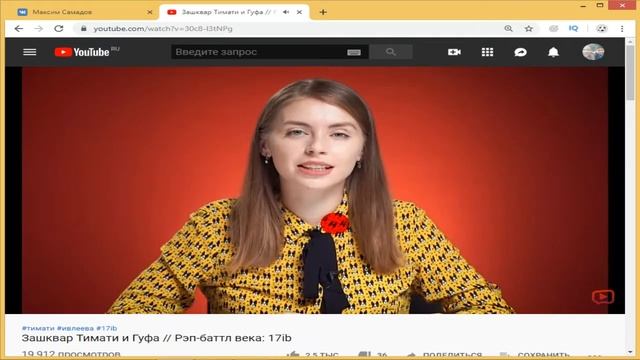Reload the page
Image resolution: width=640 pixels, height=360 pixels.
pyautogui.click(x=59, y=29)
